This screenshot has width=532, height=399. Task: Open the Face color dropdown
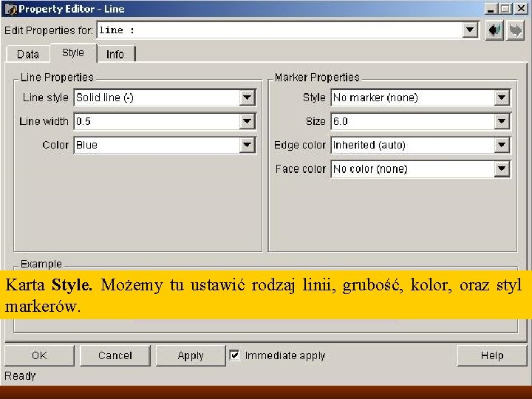point(502,169)
